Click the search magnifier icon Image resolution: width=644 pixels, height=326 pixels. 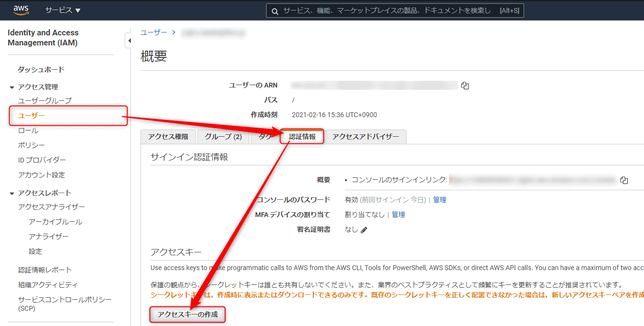pyautogui.click(x=275, y=11)
